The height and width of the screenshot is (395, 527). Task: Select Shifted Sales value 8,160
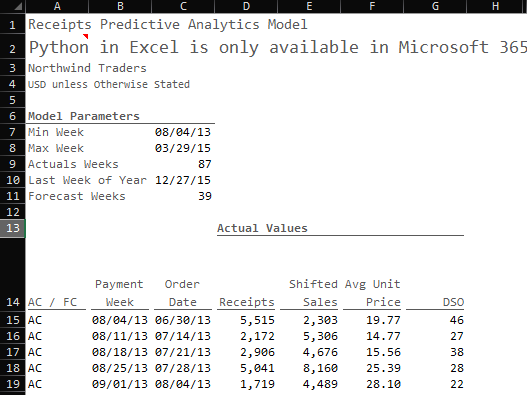[320, 368]
